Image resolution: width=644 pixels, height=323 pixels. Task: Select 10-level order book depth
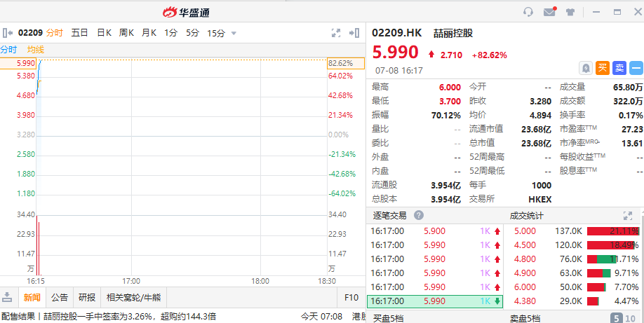[631, 318]
